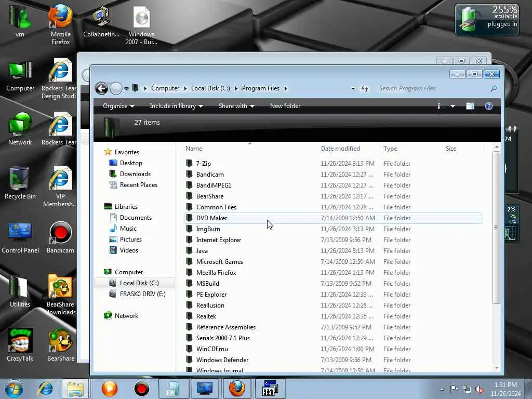Select FRASK0 DRIV (E:) drive
The image size is (532, 399).
click(142, 294)
